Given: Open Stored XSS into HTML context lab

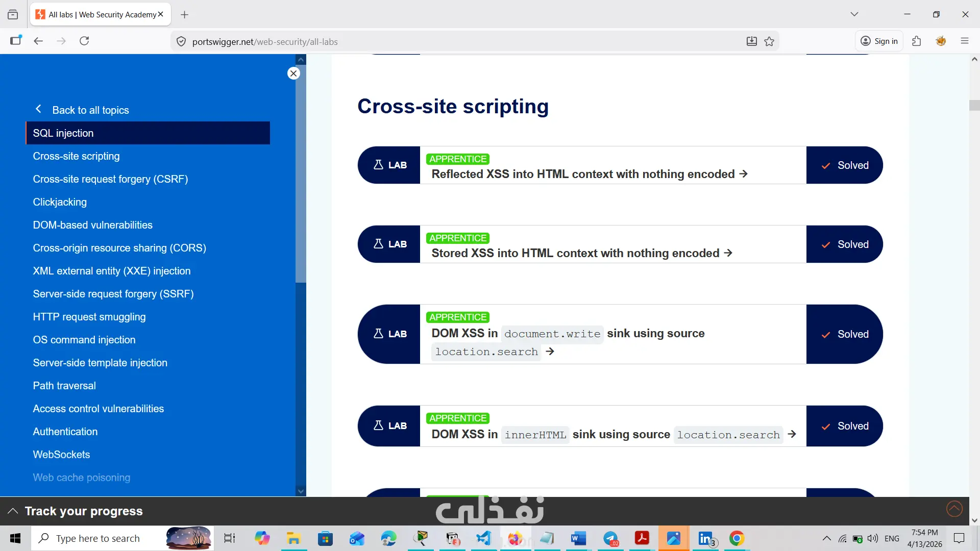Looking at the screenshot, I should tap(575, 253).
